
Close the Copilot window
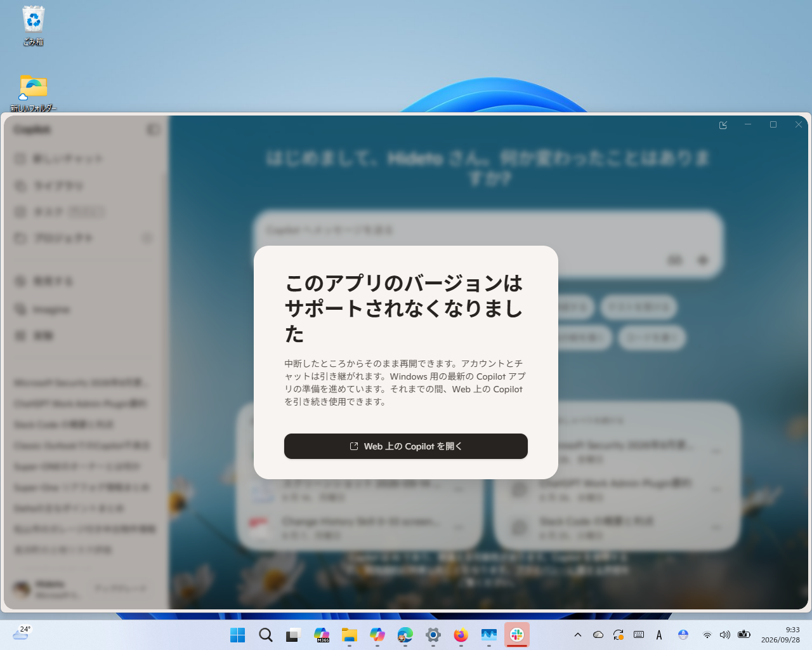pos(799,125)
